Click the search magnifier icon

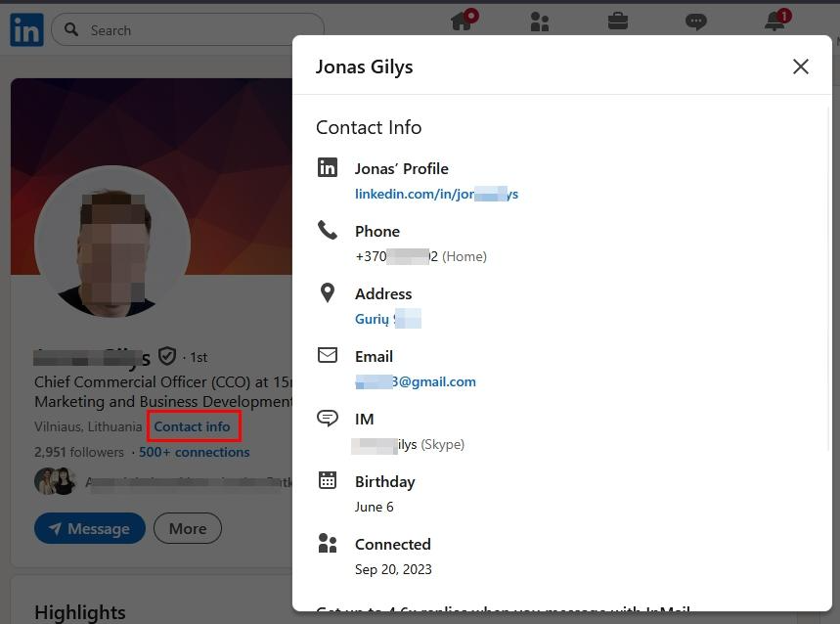click(71, 30)
